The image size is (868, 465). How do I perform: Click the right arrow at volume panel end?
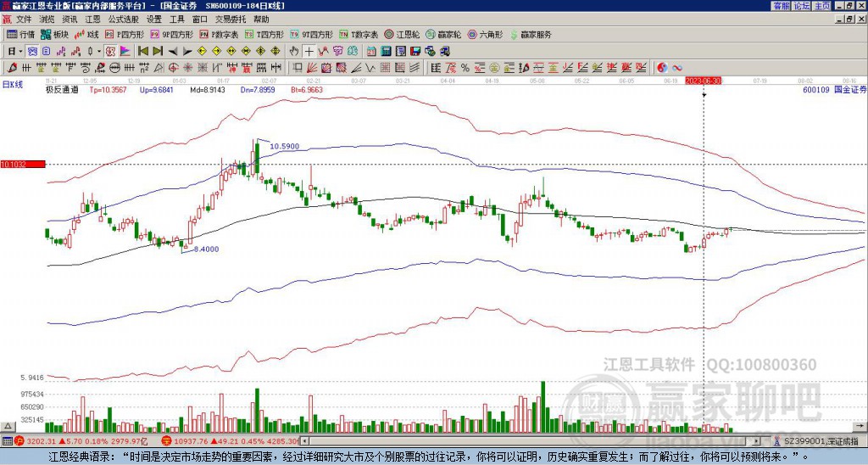(x=860, y=427)
